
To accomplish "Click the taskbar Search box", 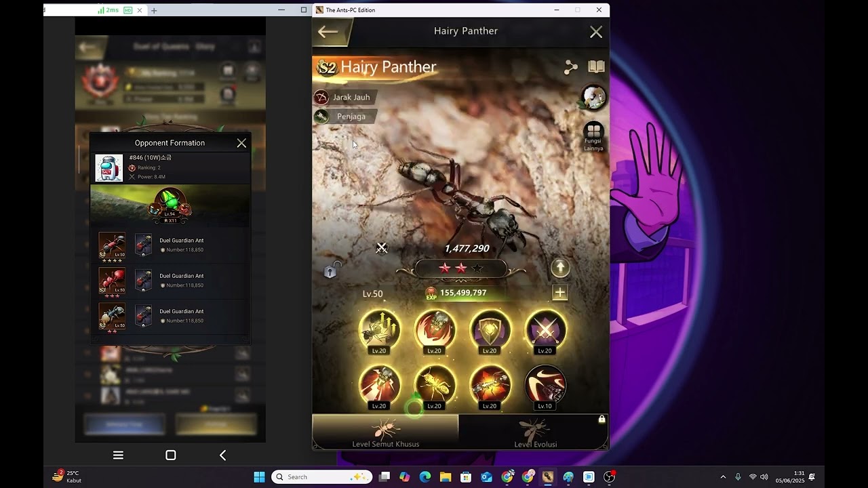I will tap(323, 477).
